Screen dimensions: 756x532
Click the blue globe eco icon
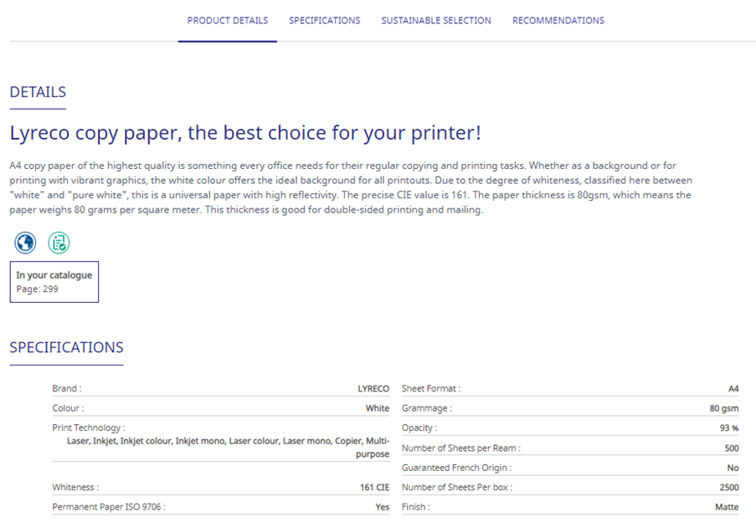[25, 243]
